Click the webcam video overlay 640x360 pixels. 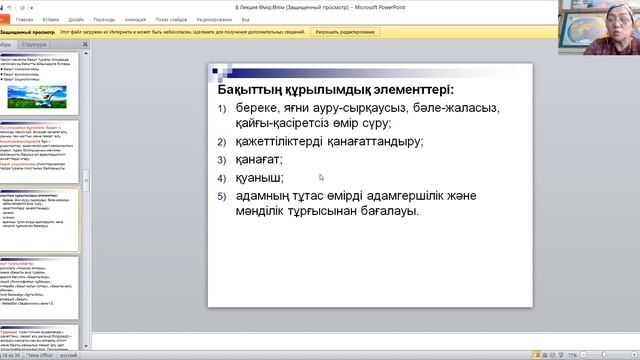tap(599, 27)
